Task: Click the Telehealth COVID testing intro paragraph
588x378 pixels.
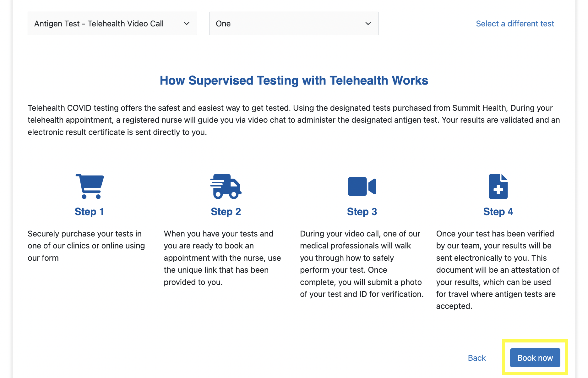Action: (x=294, y=120)
